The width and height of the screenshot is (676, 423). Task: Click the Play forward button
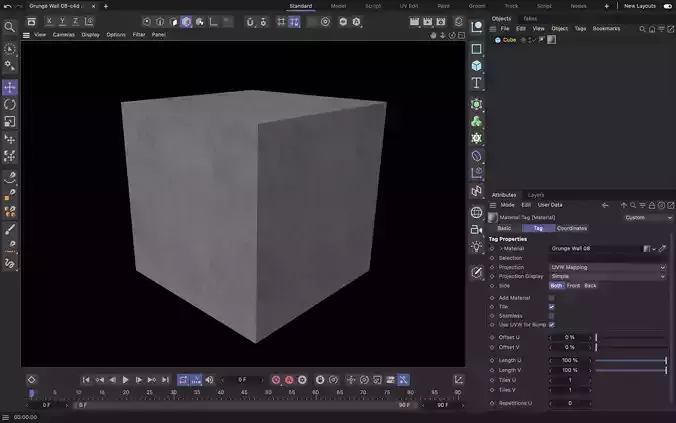click(125, 380)
